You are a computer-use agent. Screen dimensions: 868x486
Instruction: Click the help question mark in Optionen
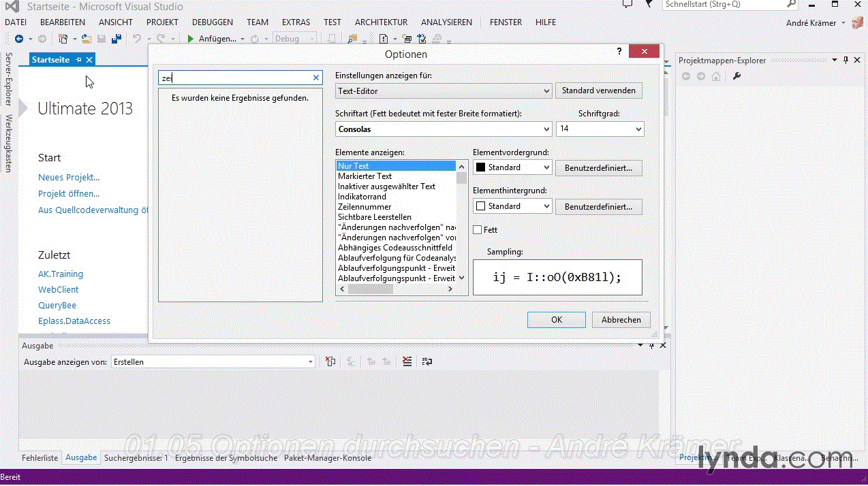(x=619, y=52)
